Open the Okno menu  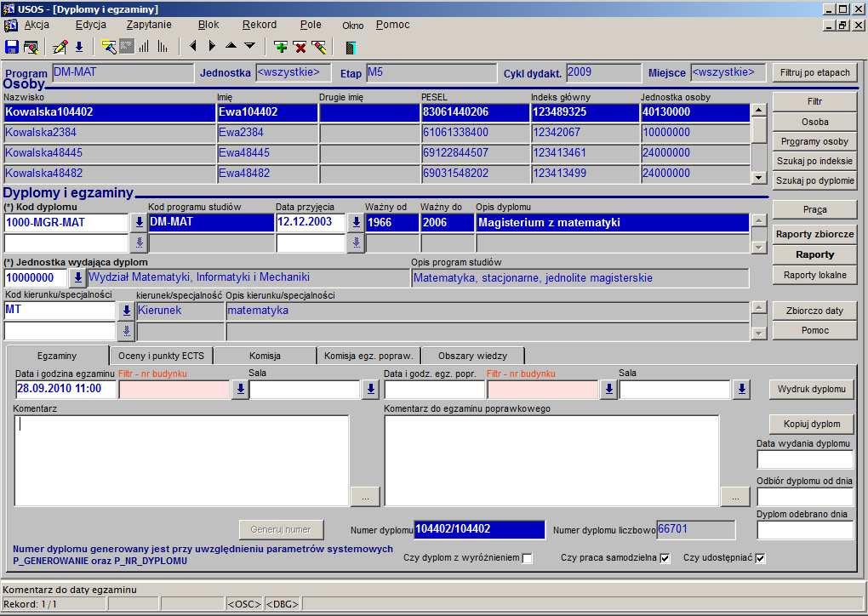coord(352,26)
